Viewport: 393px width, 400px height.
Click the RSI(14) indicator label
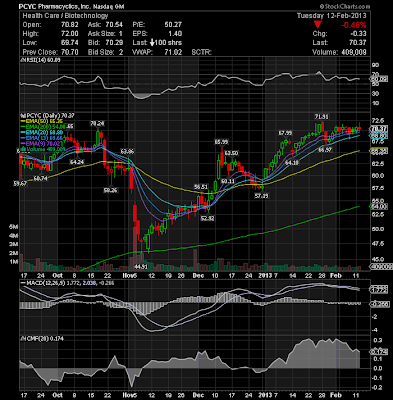click(40, 60)
